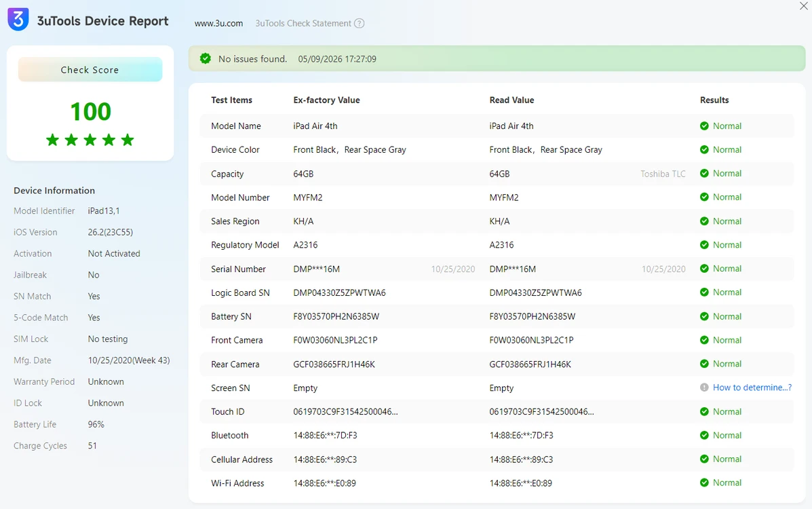Screen dimensions: 812x509
Task: Click the Ex-factory Value column header
Action: click(326, 100)
